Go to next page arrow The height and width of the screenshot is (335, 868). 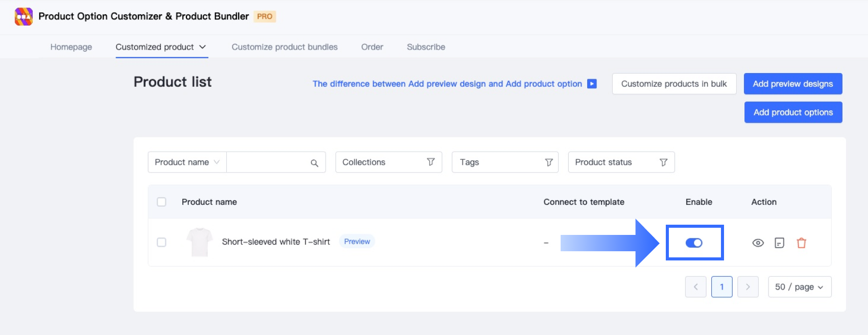click(748, 287)
